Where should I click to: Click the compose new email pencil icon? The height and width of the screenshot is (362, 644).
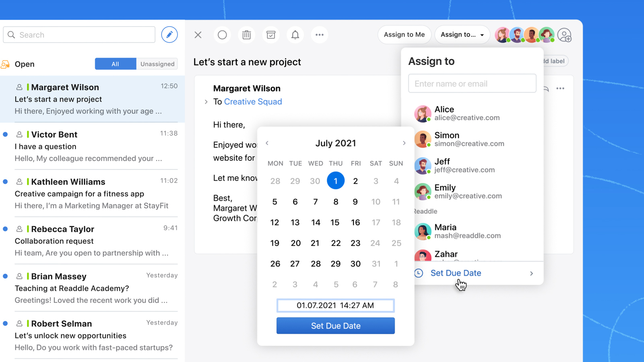pyautogui.click(x=169, y=35)
